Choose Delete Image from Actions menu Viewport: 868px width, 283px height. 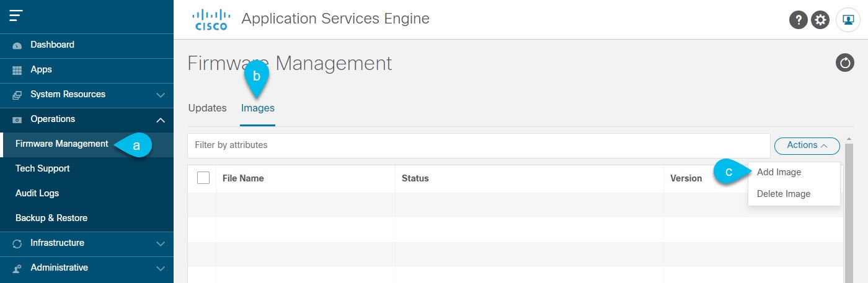pos(784,194)
